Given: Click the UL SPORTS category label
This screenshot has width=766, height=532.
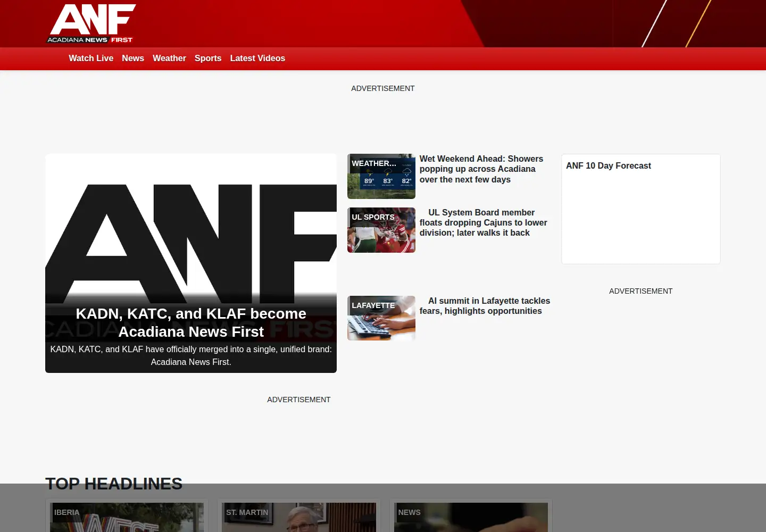Looking at the screenshot, I should tap(373, 217).
